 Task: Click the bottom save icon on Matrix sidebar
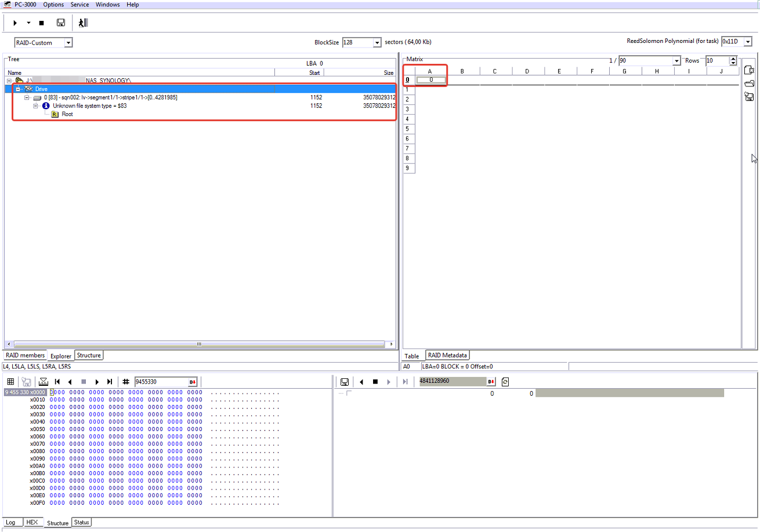coord(748,96)
